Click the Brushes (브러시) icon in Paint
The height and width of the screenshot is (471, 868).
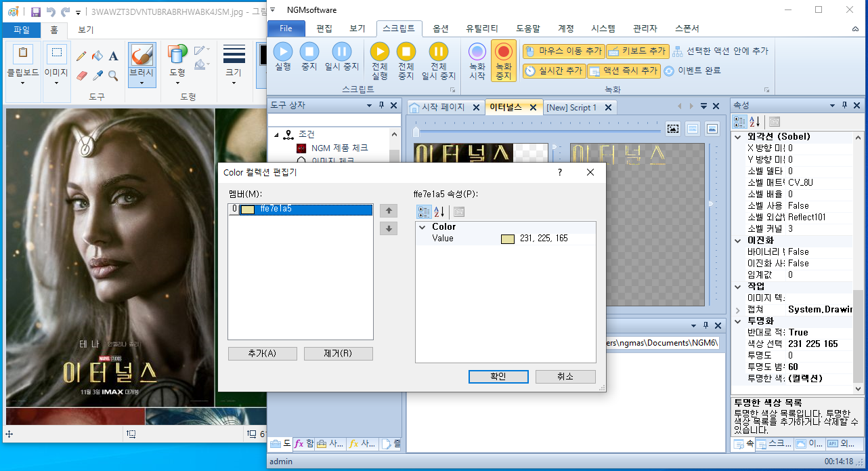142,55
